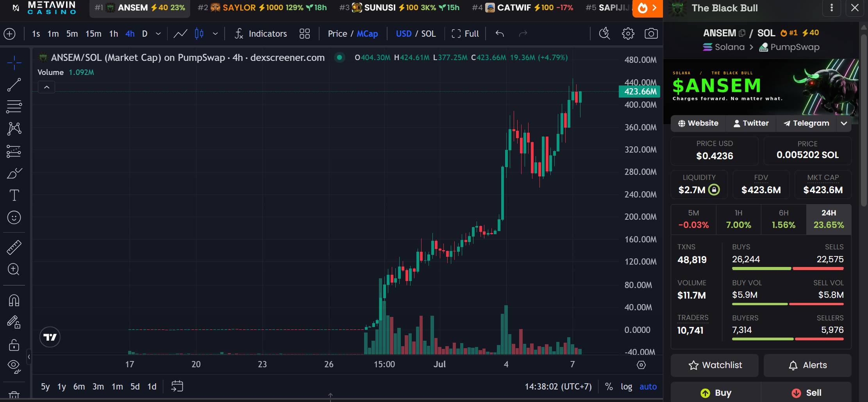The width and height of the screenshot is (868, 402).
Task: Hide all drawings with eye icon
Action: 14,366
